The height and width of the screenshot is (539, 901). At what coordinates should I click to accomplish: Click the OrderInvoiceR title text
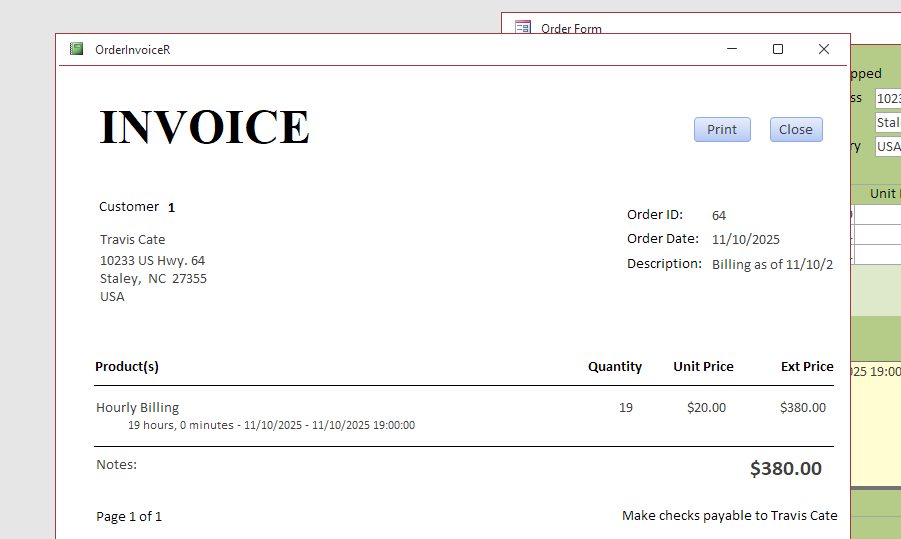pos(132,49)
